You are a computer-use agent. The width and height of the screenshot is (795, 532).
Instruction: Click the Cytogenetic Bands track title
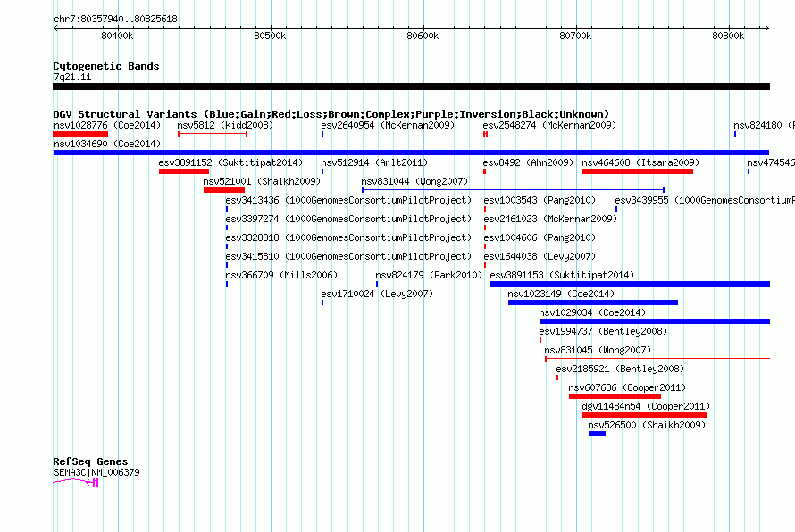106,66
